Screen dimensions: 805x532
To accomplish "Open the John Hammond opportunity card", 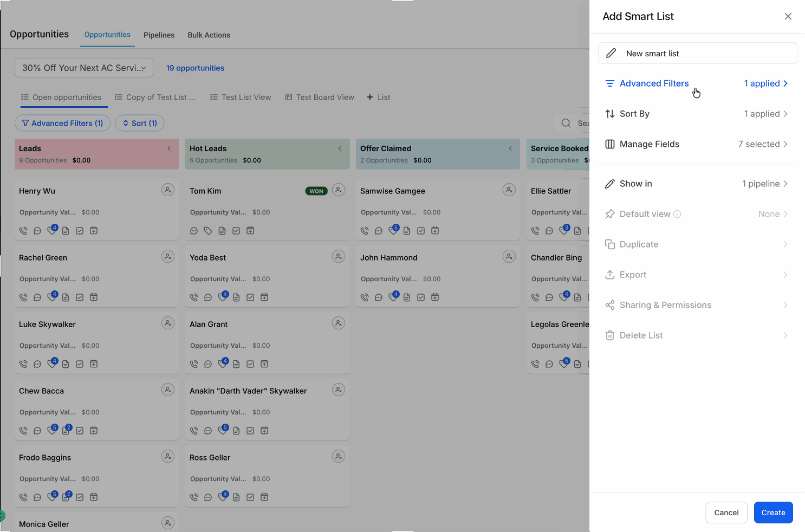I will coord(438,276).
